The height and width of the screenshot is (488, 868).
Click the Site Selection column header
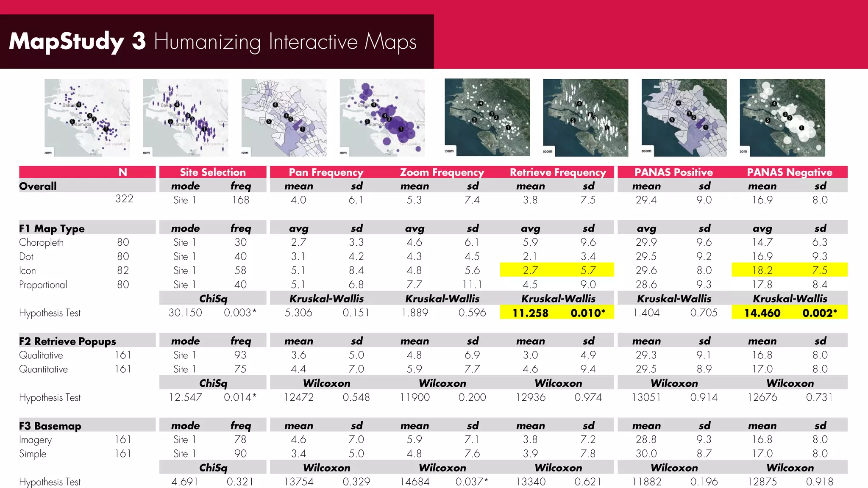coord(213,172)
